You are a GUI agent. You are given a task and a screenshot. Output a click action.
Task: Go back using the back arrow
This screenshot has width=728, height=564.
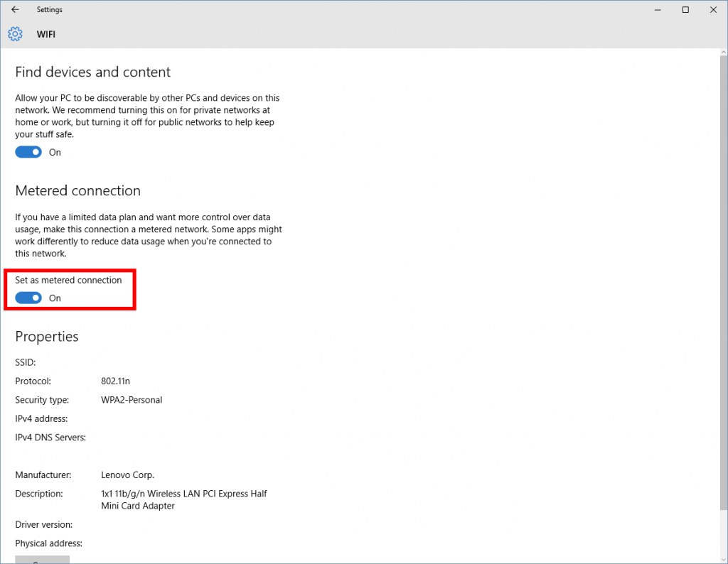[x=15, y=10]
